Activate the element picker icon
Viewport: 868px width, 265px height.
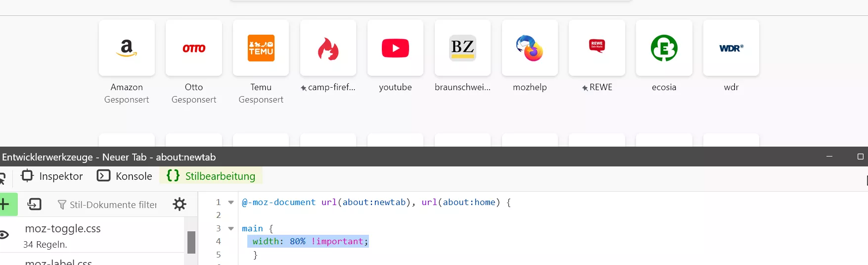[x=2, y=177]
